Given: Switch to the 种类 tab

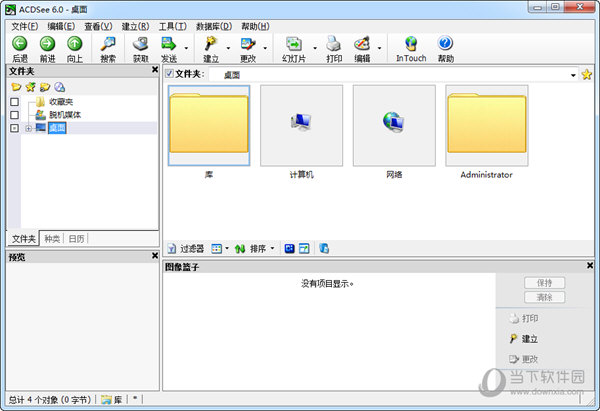Looking at the screenshot, I should [52, 239].
